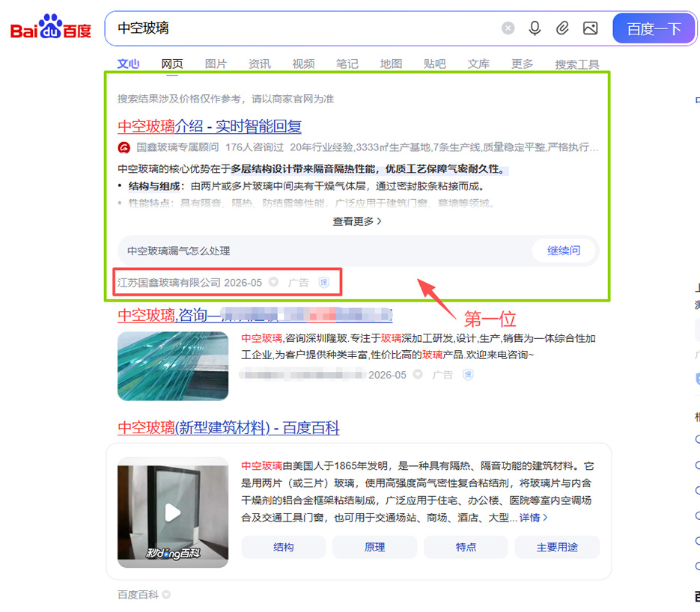Open dropdown arrow beside 百度百科 source
Image resolution: width=700 pixels, height=612 pixels.
[166, 595]
